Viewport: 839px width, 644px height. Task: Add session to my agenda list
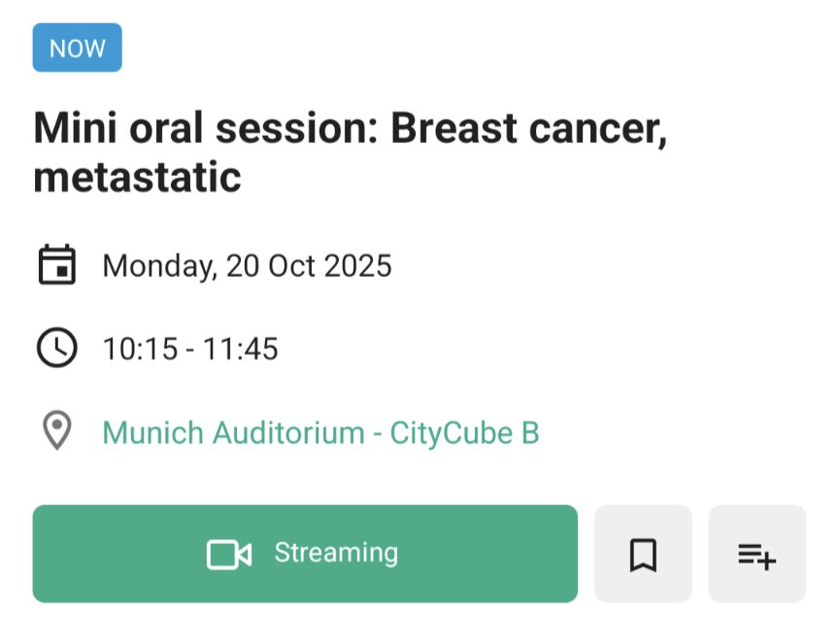click(x=756, y=555)
